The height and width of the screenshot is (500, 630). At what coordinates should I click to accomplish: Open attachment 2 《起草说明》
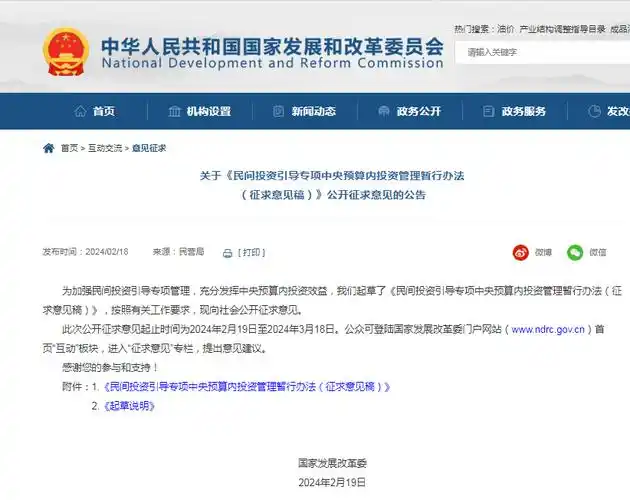point(129,406)
